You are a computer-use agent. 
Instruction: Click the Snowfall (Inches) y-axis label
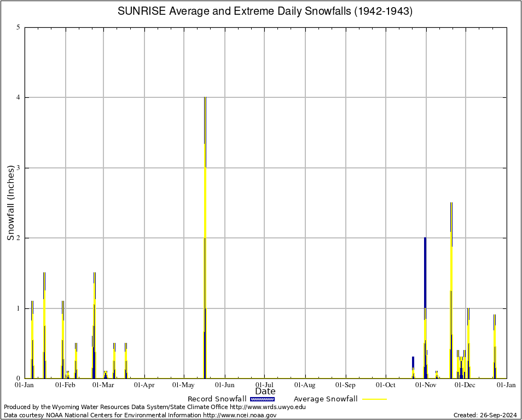point(10,203)
